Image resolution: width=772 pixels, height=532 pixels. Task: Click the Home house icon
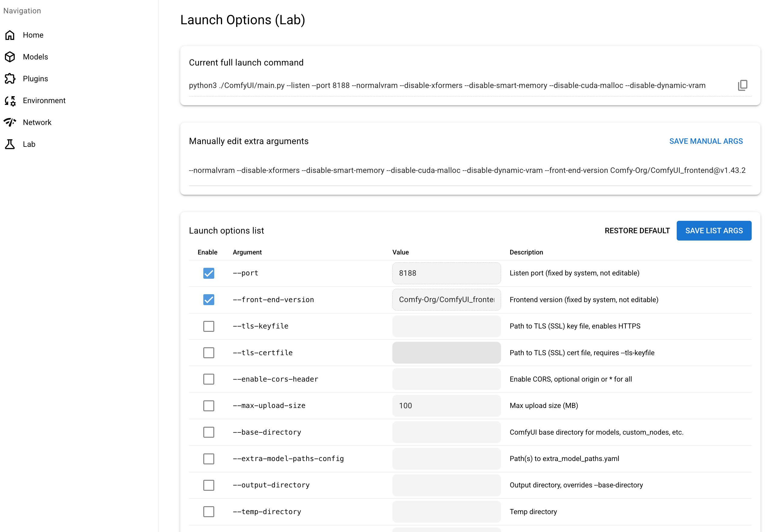point(10,35)
